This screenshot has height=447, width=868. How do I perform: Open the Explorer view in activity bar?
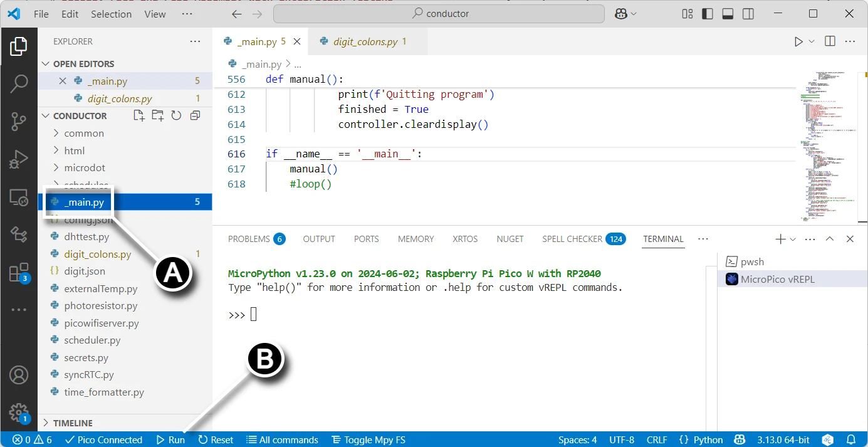[x=19, y=46]
